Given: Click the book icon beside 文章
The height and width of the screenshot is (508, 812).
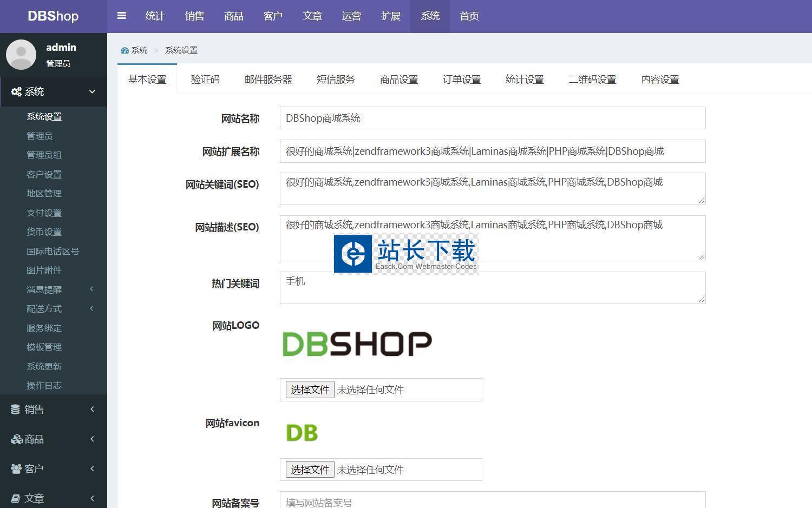Looking at the screenshot, I should coord(16,498).
